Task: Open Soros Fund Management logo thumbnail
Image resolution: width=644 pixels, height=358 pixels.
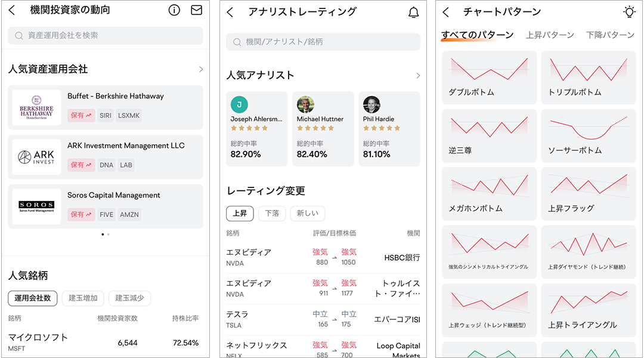Action: pos(36,206)
